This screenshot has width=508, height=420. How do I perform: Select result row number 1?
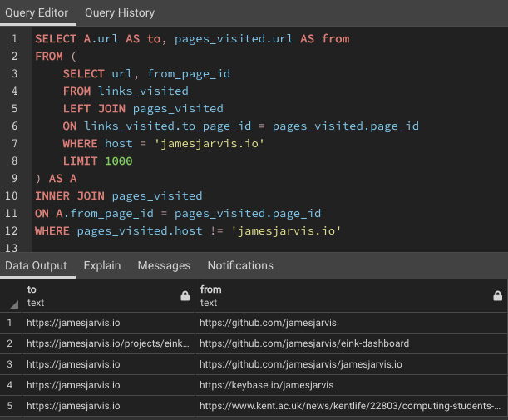click(x=10, y=323)
